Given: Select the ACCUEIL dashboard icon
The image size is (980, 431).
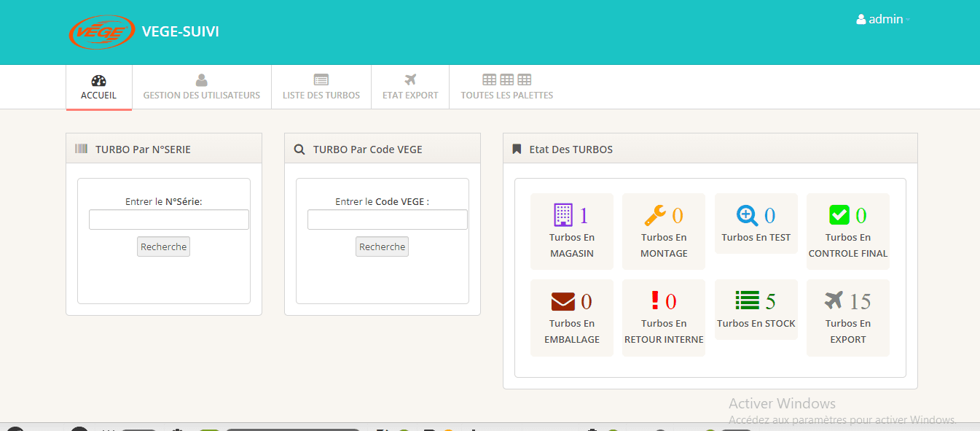Looking at the screenshot, I should (99, 80).
